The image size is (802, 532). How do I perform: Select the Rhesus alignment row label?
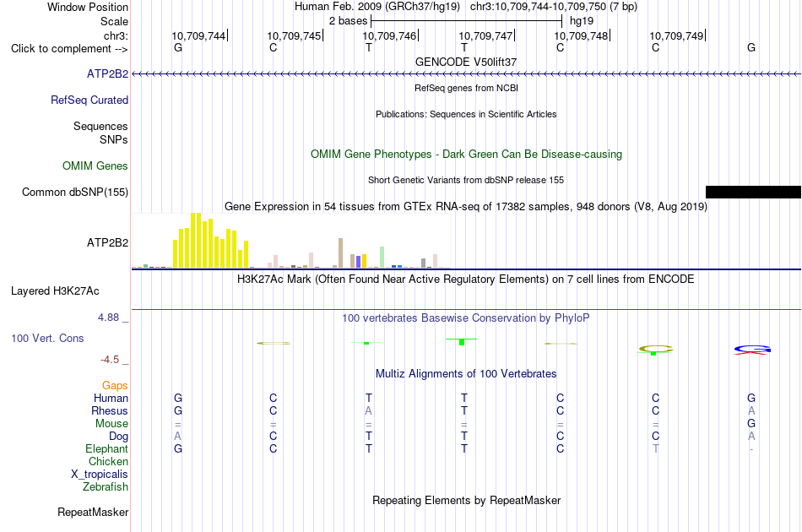(110, 410)
